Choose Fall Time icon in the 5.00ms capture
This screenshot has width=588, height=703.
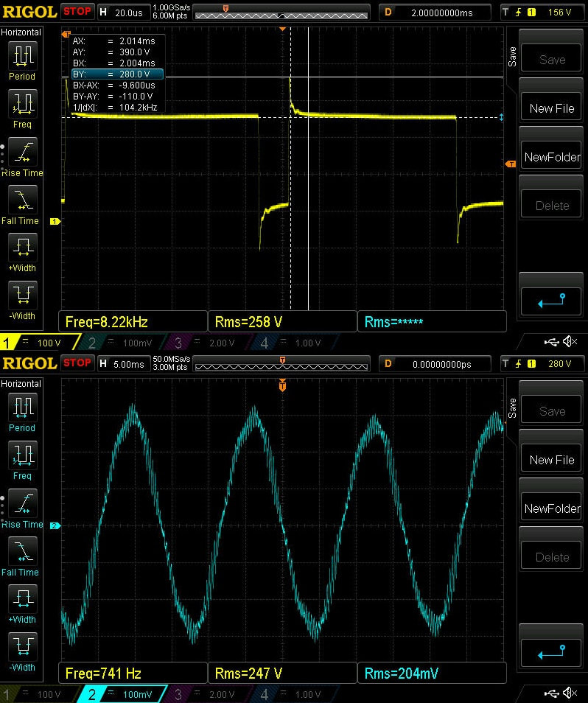23,551
